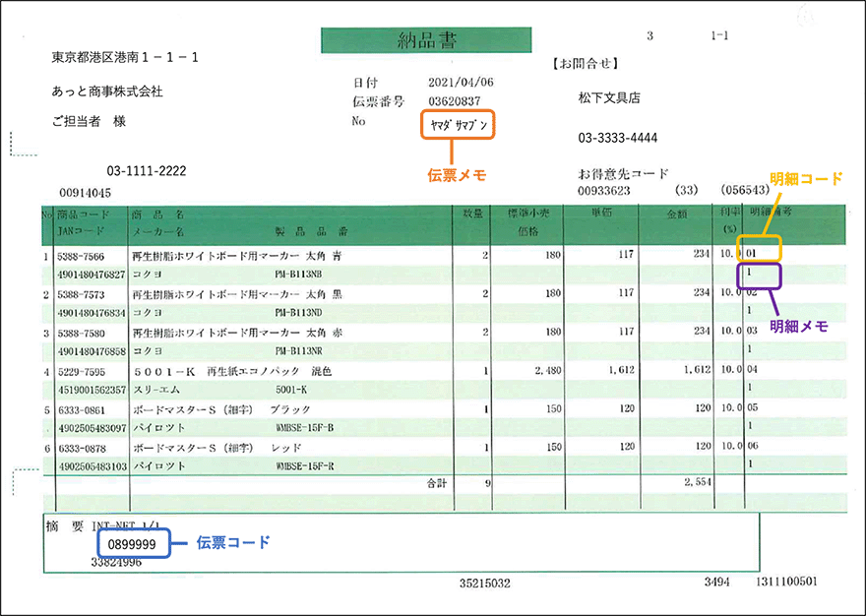Select the code 00914045
The height and width of the screenshot is (616, 866).
point(85,194)
